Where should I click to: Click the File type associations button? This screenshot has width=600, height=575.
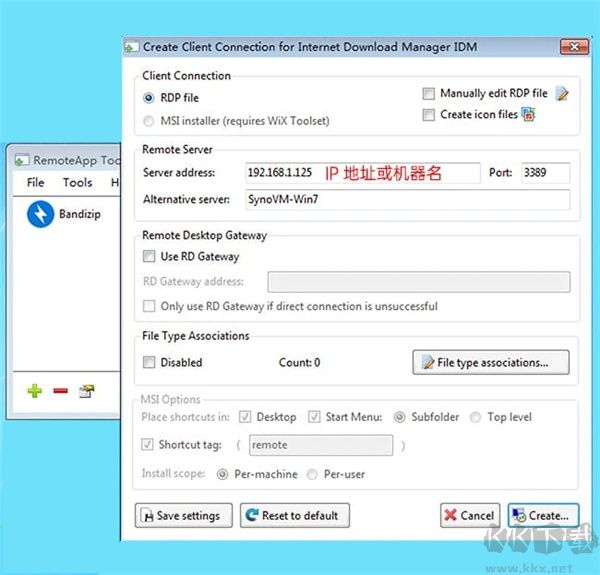[491, 362]
